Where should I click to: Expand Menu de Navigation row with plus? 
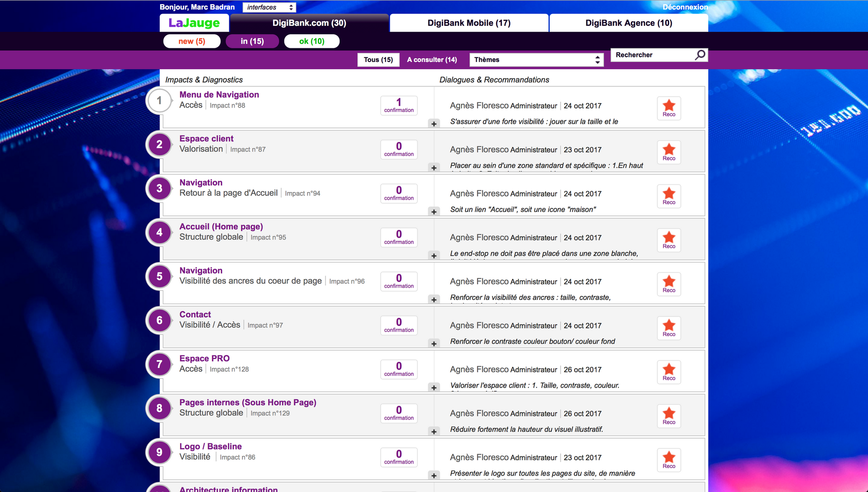(434, 124)
